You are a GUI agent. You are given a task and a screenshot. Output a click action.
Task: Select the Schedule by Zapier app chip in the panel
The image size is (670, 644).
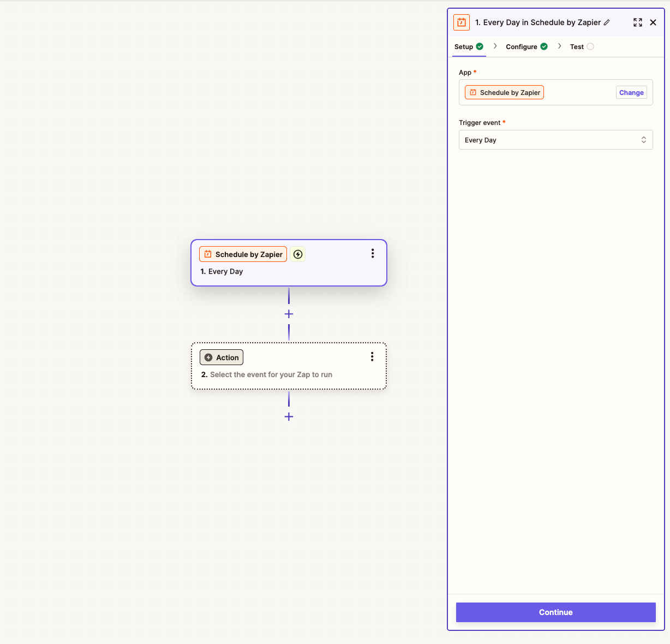tap(504, 93)
